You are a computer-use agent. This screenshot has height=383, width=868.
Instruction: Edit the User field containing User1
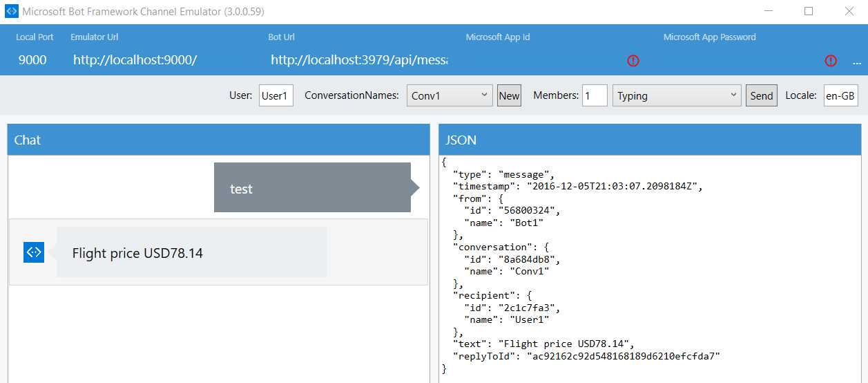click(x=276, y=95)
